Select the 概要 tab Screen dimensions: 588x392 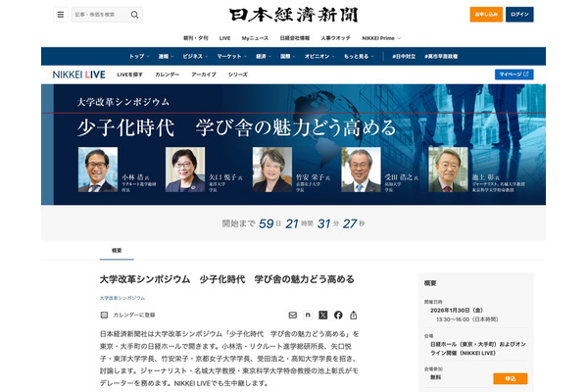117,250
